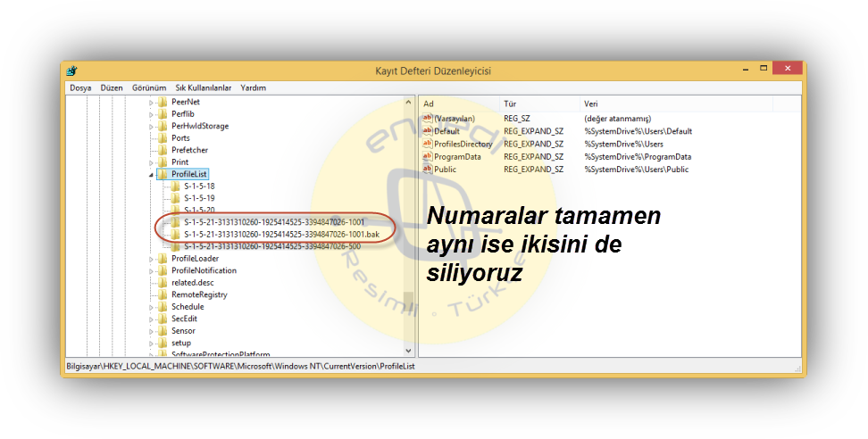Expand the Schedule key

[151, 307]
